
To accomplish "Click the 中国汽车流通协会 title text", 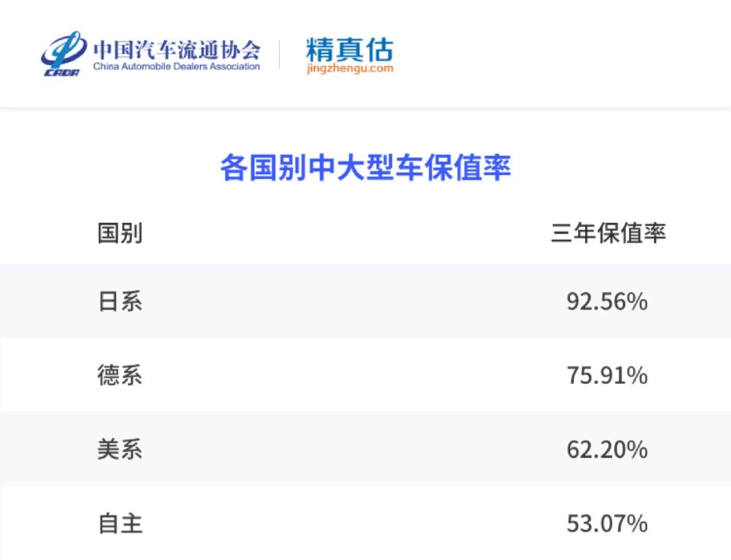I will point(176,48).
